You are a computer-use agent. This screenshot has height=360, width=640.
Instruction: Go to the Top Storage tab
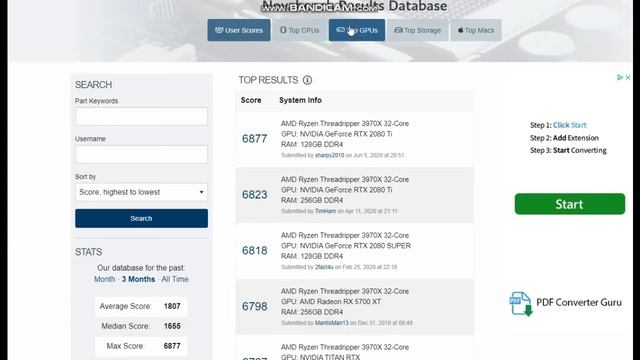click(418, 30)
